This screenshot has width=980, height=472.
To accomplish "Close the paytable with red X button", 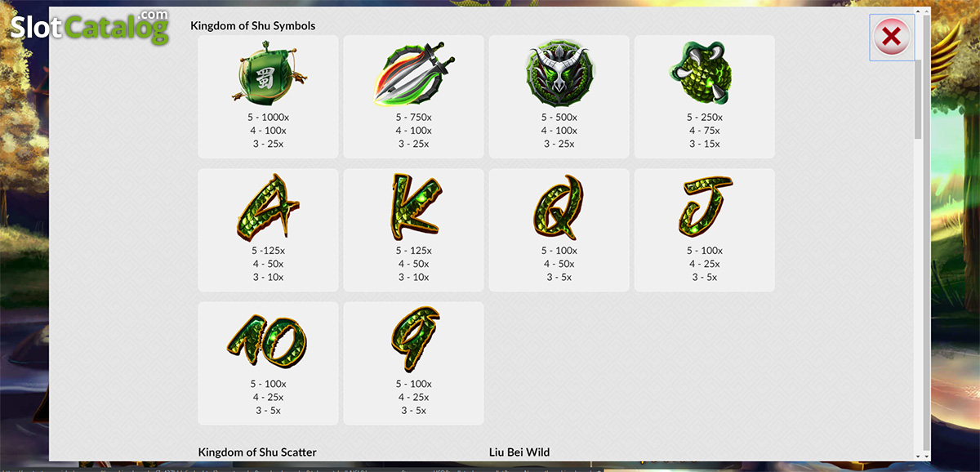I will pos(892,37).
